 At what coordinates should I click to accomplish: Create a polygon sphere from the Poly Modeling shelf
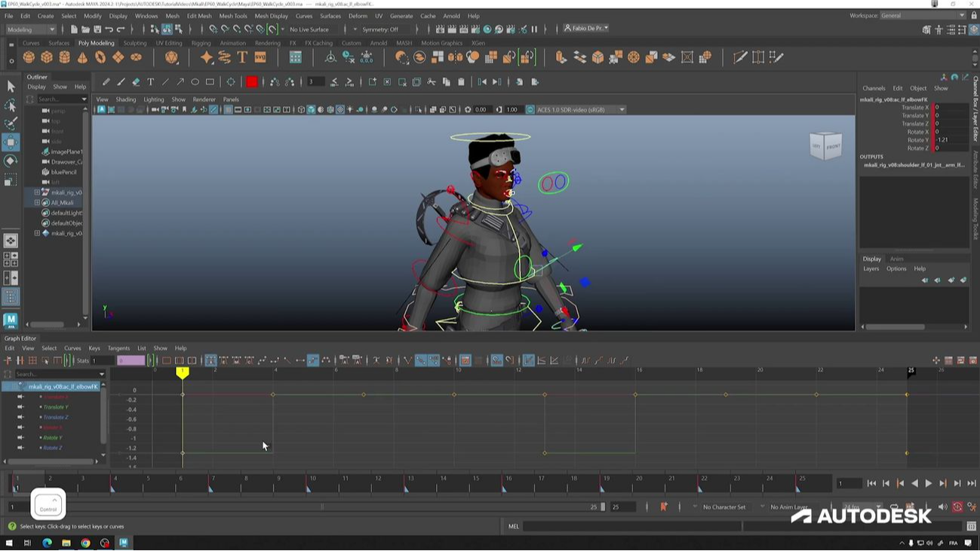[x=29, y=58]
